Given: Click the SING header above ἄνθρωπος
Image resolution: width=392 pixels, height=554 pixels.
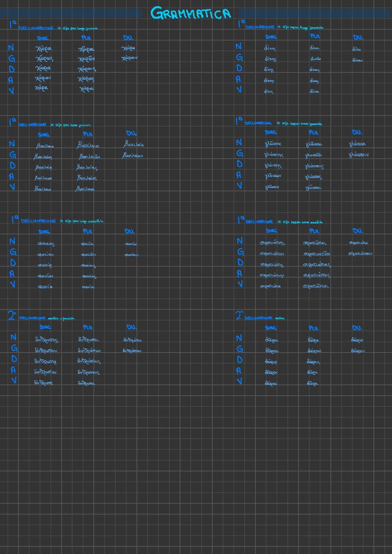Looking at the screenshot, I should [45, 327].
